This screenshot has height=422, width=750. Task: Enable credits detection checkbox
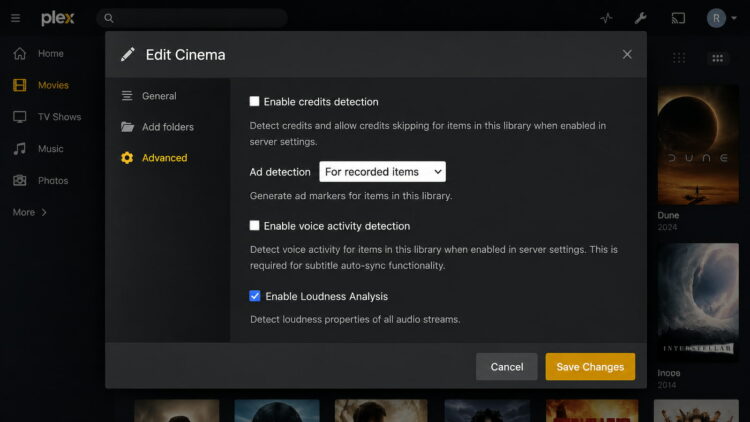(x=254, y=101)
